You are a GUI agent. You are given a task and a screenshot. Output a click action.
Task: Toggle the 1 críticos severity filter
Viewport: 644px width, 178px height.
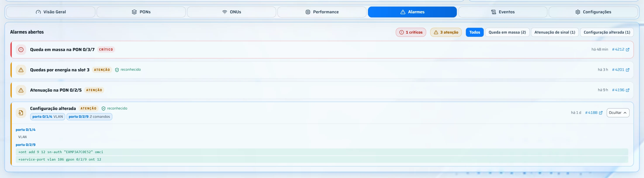[411, 32]
